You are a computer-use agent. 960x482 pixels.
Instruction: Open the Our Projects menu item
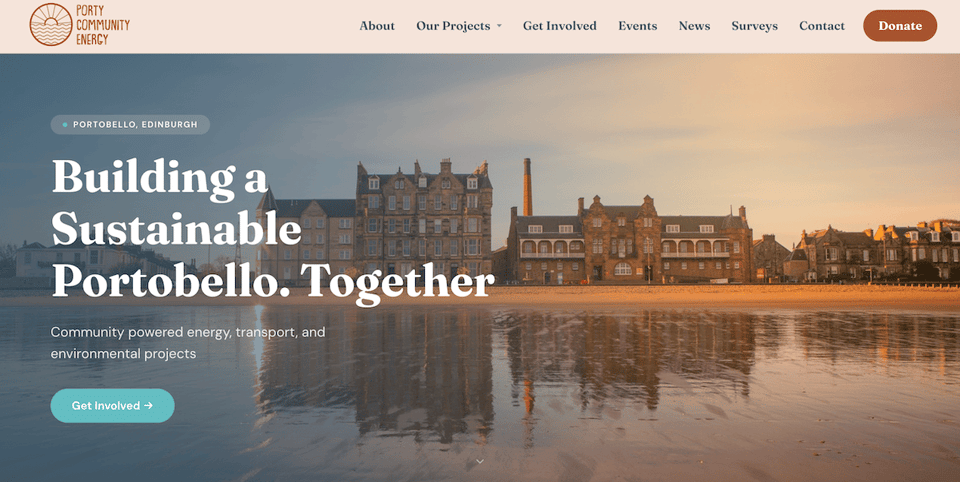(x=453, y=26)
